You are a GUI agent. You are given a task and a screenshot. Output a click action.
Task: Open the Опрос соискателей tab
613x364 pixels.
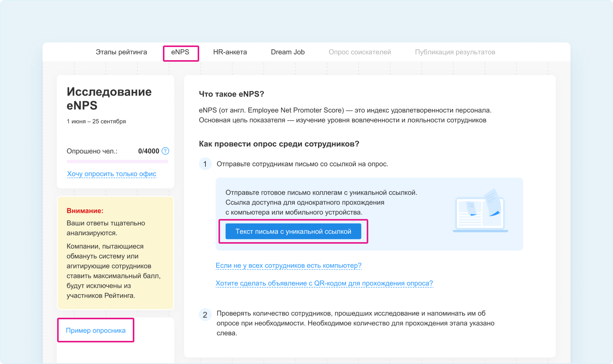360,52
